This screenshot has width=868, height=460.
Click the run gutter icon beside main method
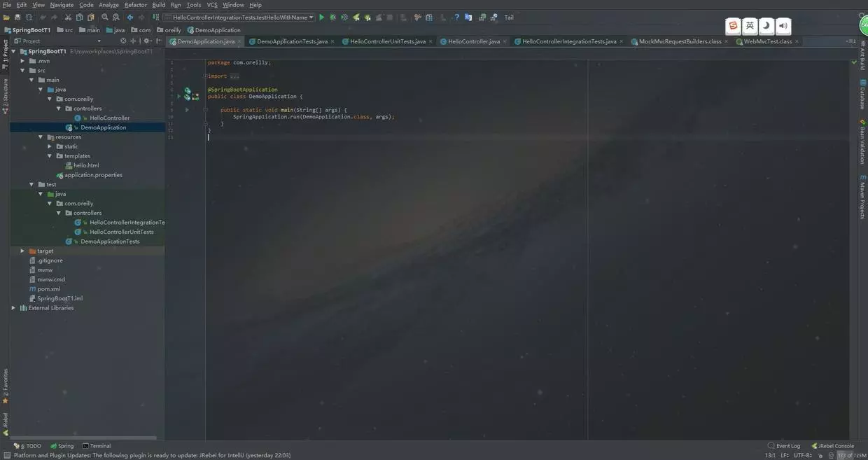coord(187,110)
